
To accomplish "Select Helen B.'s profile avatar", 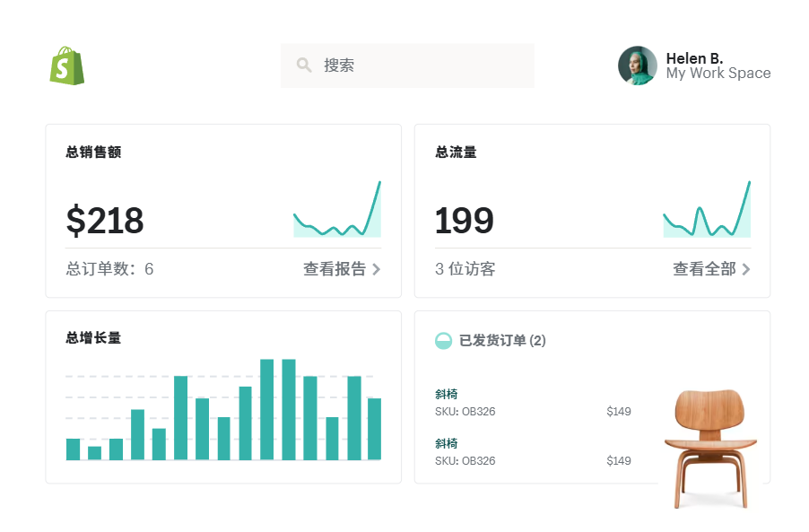I will (x=637, y=65).
